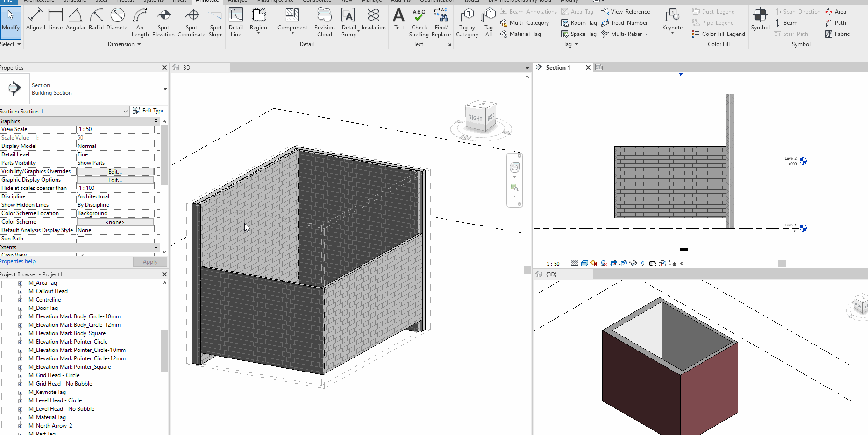Screen dimensions: 868x435
Task: Toggle shadows icon in Section view control bar
Action: [x=604, y=263]
